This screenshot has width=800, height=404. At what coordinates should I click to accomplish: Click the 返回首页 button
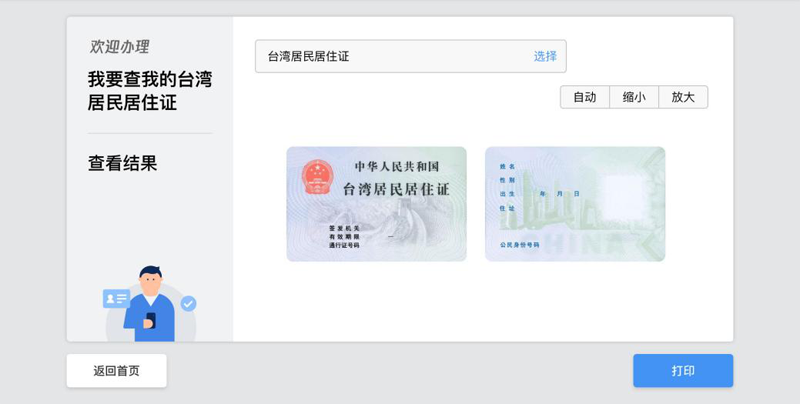coord(117,371)
